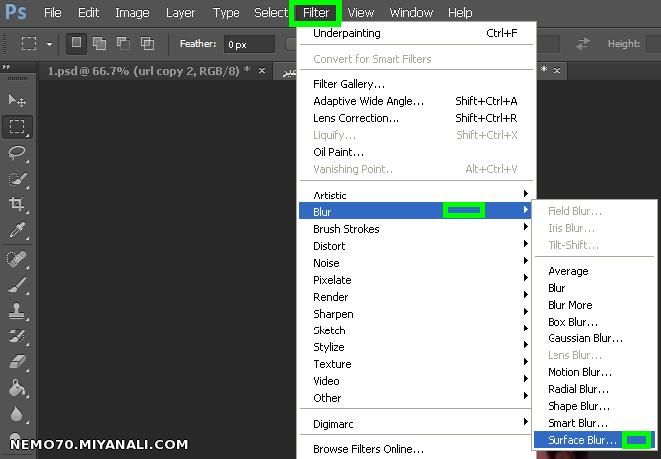
Task: Open the tool preset picker dropdown arrow
Action: click(49, 44)
